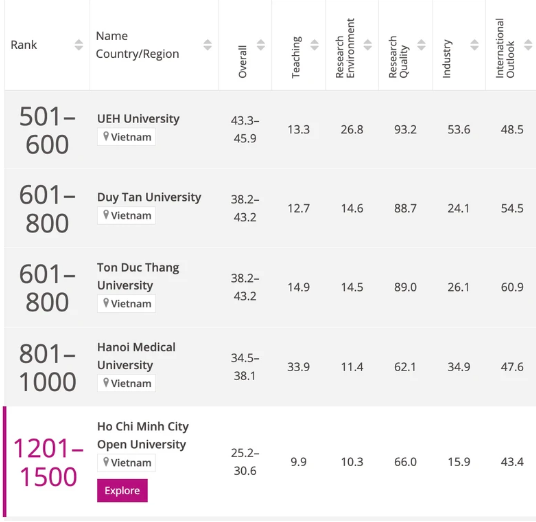
Task: Sort by Teaching score arrows
Action: point(314,45)
